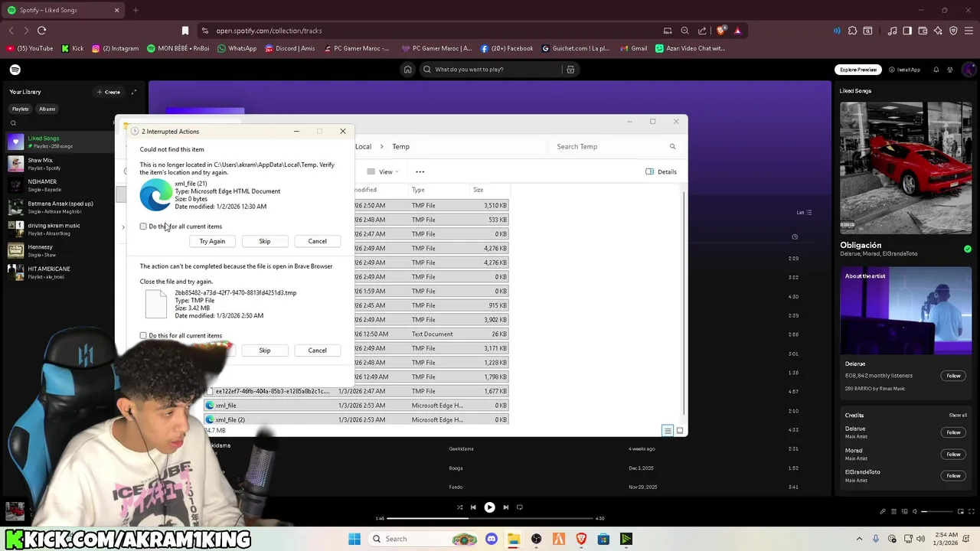Open Brave Rewards triangle icon

[737, 31]
